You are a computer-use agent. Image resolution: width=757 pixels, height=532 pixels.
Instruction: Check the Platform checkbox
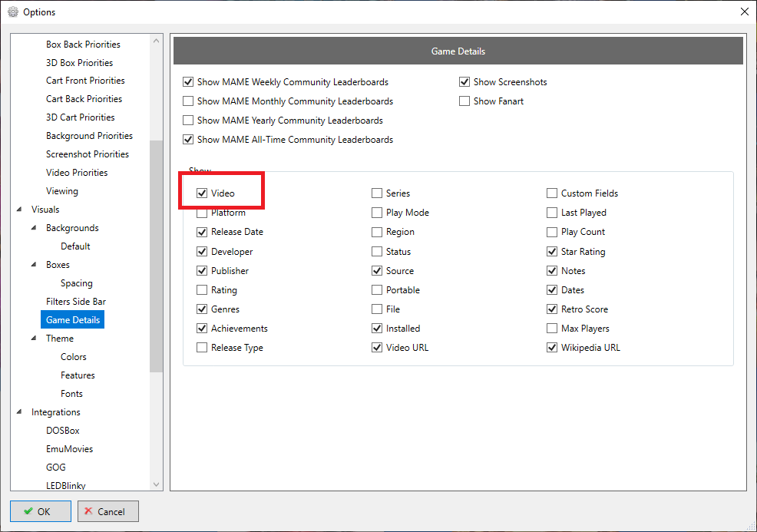pos(202,213)
